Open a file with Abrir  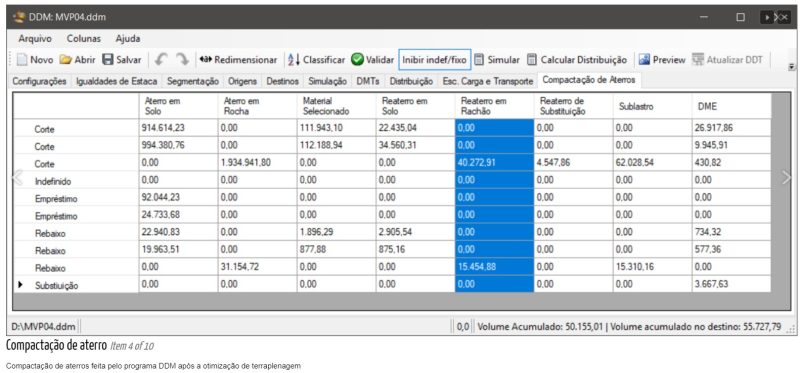point(78,60)
